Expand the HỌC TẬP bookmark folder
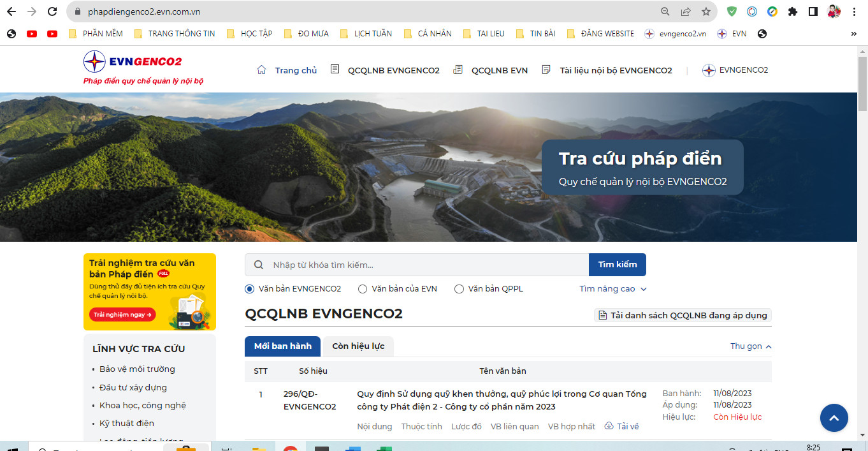Image resolution: width=868 pixels, height=451 pixels. click(x=249, y=34)
